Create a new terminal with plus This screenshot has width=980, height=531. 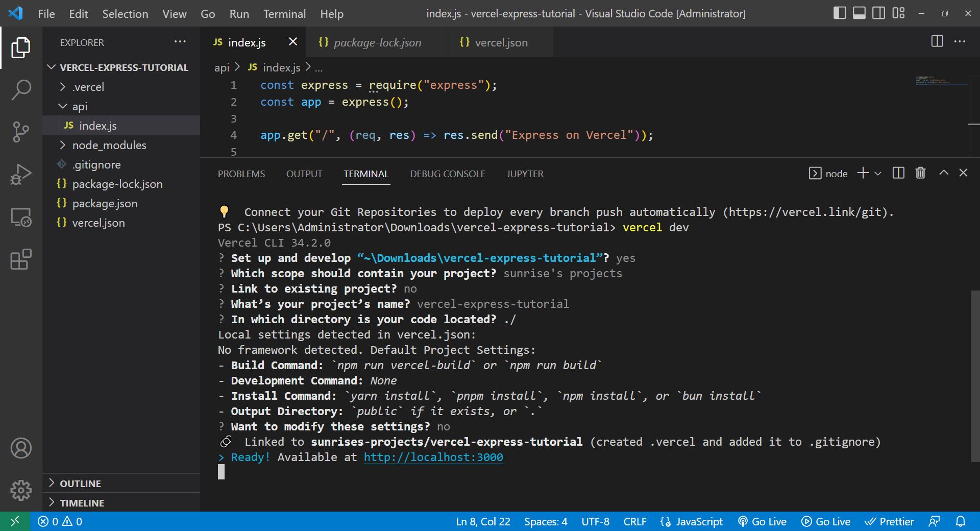[x=863, y=173]
